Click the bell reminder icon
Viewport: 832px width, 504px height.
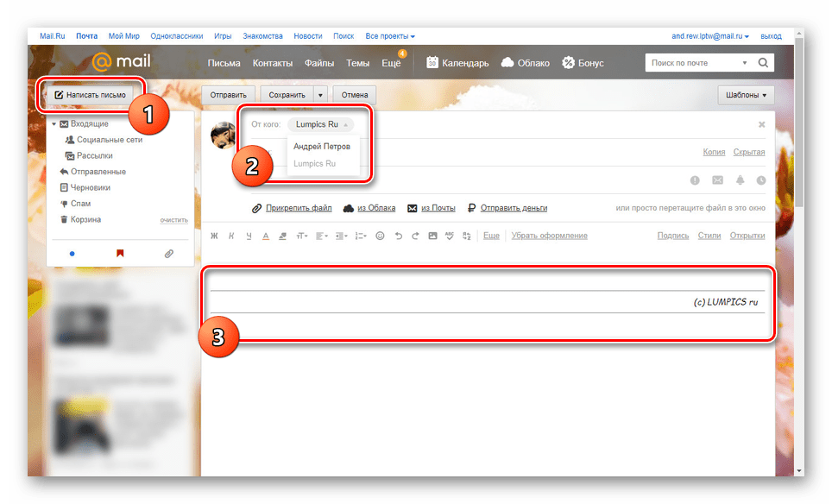(x=740, y=180)
